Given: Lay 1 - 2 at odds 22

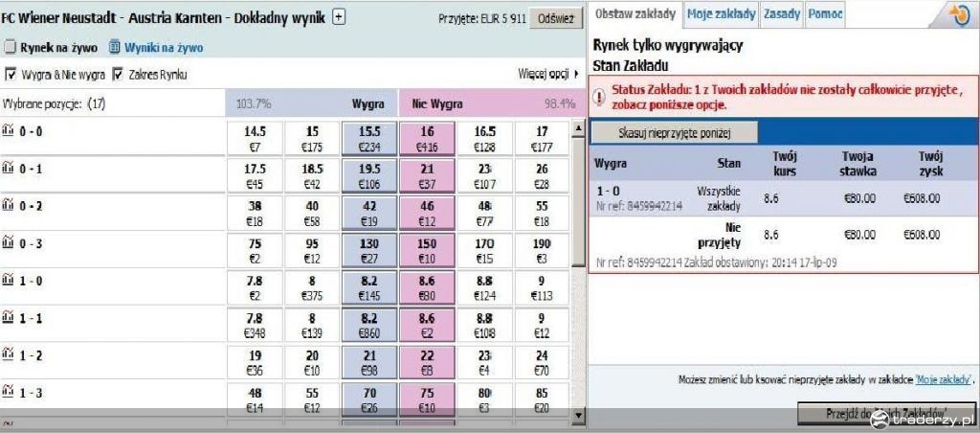Looking at the screenshot, I should point(427,362).
